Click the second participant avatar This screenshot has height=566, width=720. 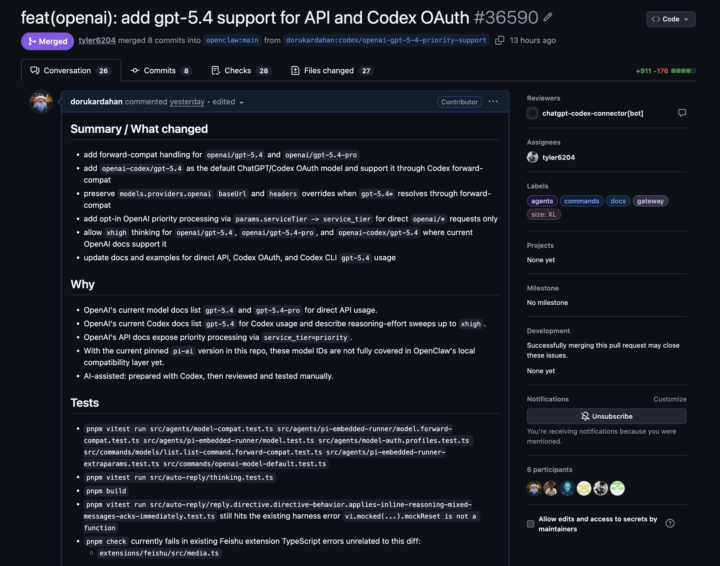[x=551, y=488]
